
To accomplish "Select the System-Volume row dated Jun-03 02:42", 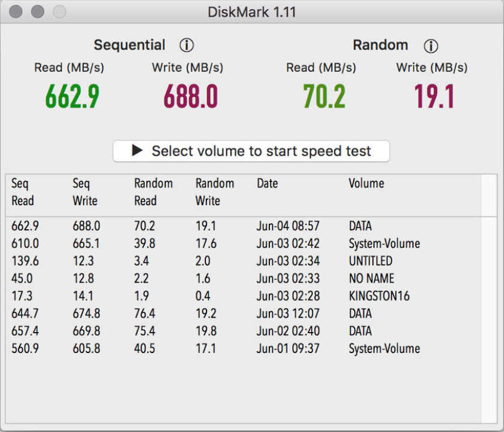I will [x=239, y=244].
